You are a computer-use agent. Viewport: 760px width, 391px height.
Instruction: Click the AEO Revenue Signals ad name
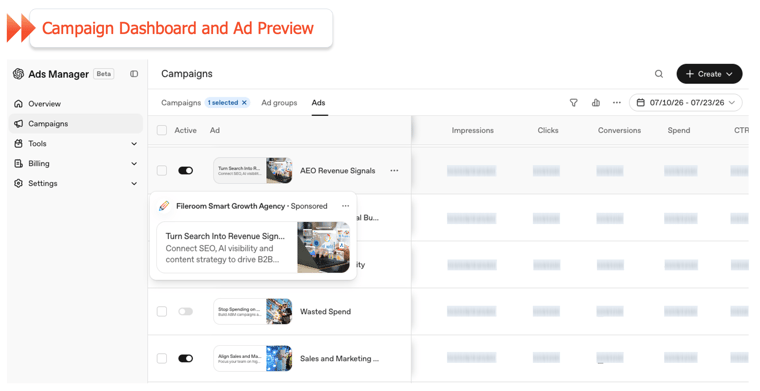(337, 171)
